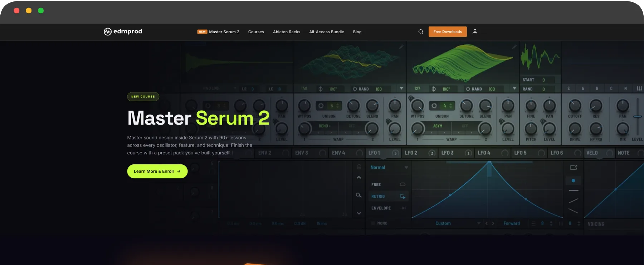The height and width of the screenshot is (265, 644).
Task: Toggle the ENVELOPE mode option
Action: click(388, 208)
